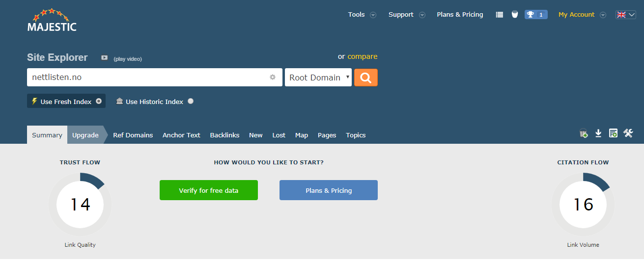
Task: Open the Lost tab
Action: 279,135
